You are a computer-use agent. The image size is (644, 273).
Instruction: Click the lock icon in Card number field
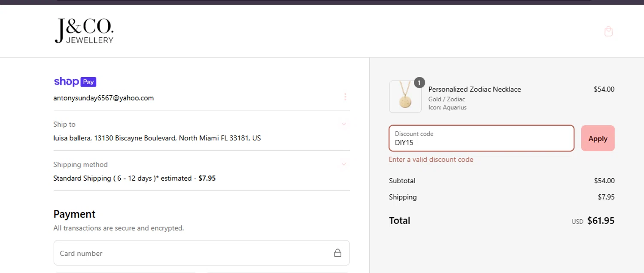(x=337, y=253)
